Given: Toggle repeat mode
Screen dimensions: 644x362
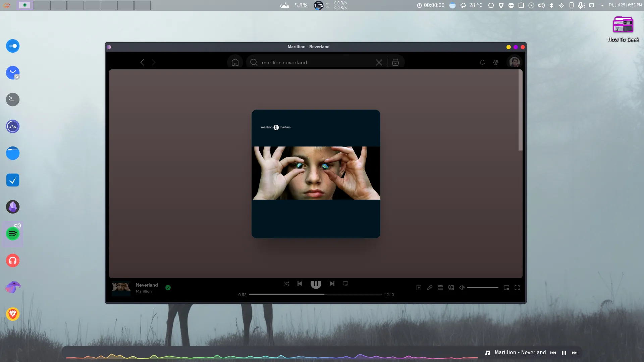Looking at the screenshot, I should pos(345,284).
